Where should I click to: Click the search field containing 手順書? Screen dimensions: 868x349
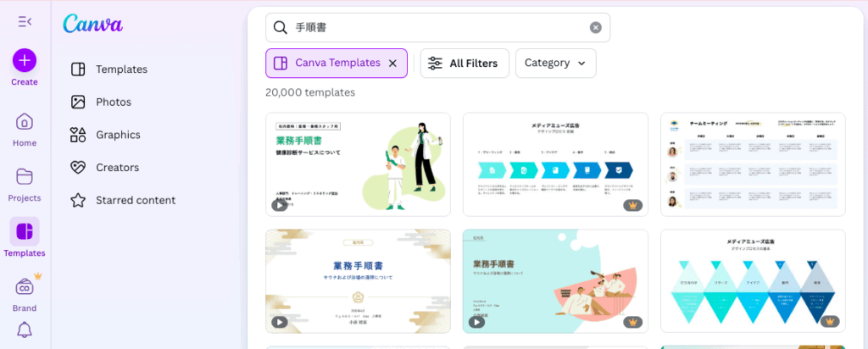pyautogui.click(x=437, y=28)
